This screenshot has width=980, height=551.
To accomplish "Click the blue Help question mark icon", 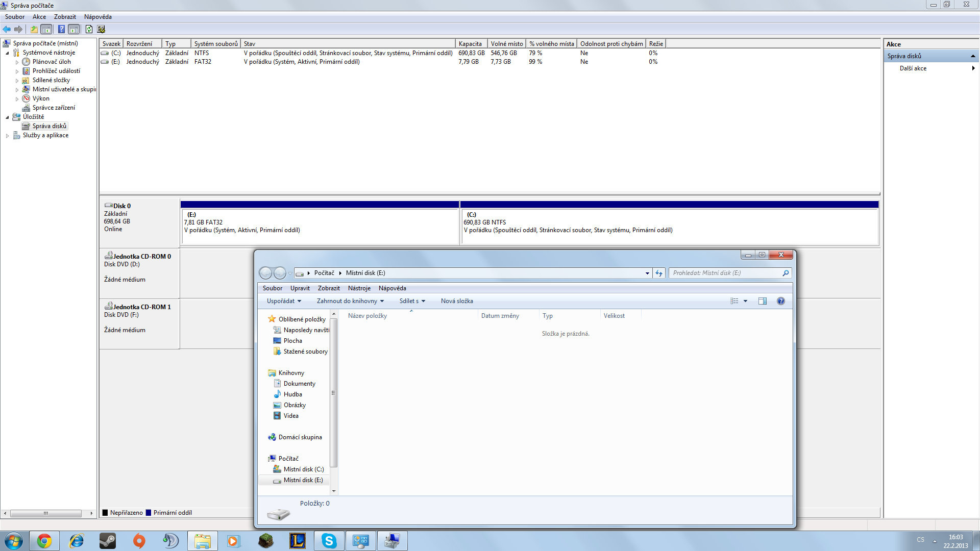I will pyautogui.click(x=61, y=29).
